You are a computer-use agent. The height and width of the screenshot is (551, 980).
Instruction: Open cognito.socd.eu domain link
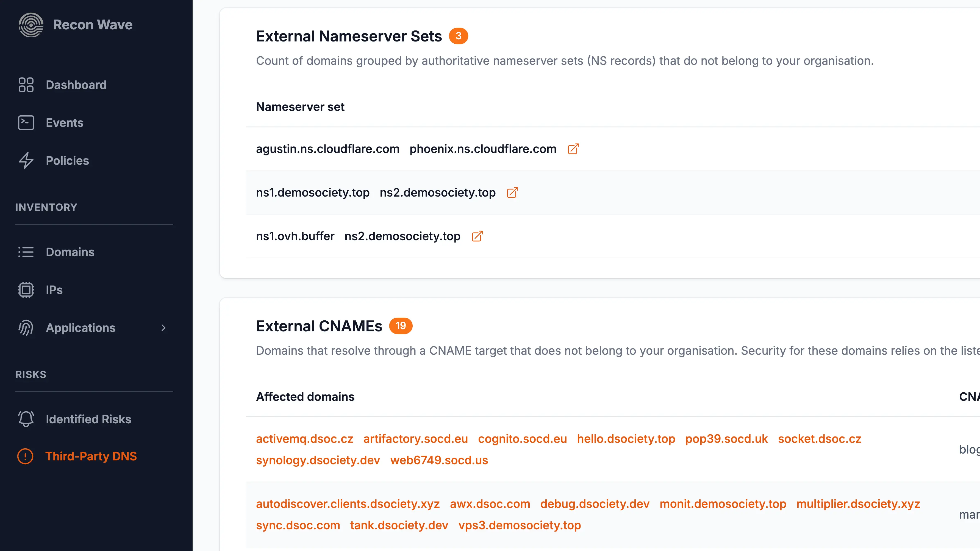[522, 439]
